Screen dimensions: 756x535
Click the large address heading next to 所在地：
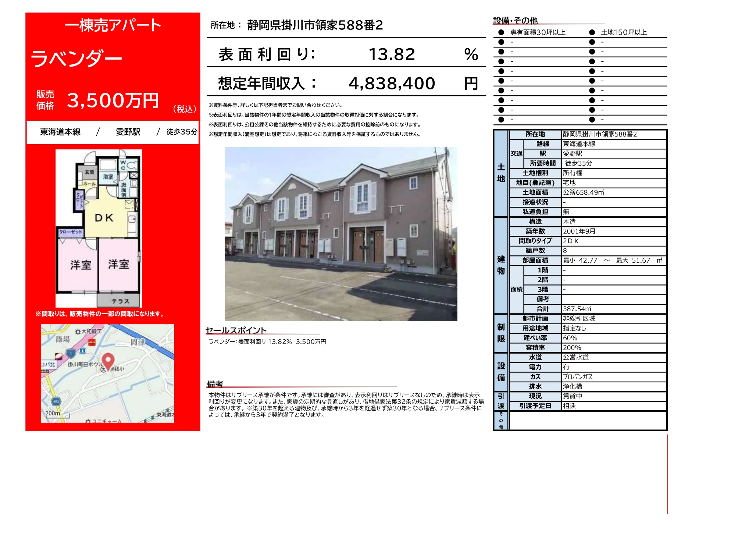pos(315,25)
